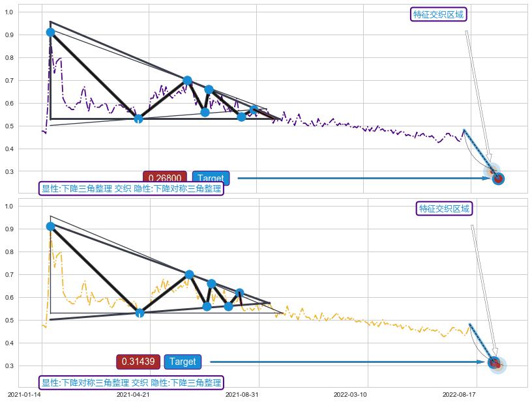Click the target circle marker in yellow chart

pos(494,363)
